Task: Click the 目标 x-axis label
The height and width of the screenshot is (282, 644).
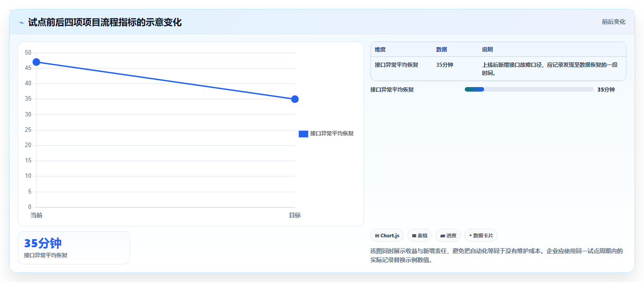Action: [x=295, y=215]
